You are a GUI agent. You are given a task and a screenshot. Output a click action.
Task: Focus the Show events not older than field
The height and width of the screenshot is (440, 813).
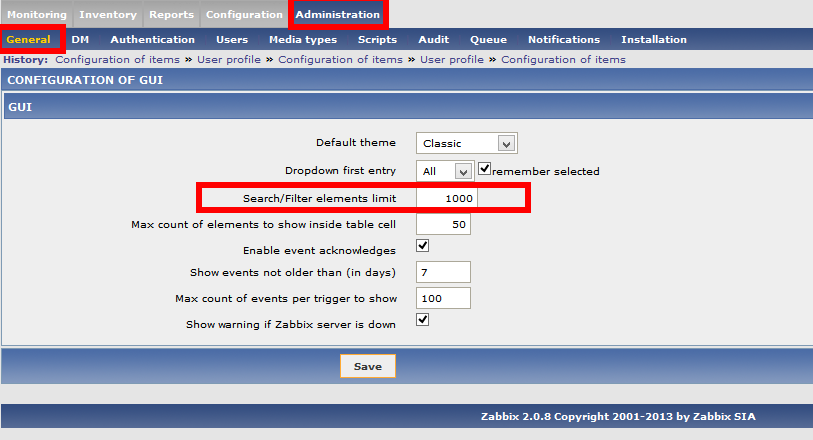point(443,273)
